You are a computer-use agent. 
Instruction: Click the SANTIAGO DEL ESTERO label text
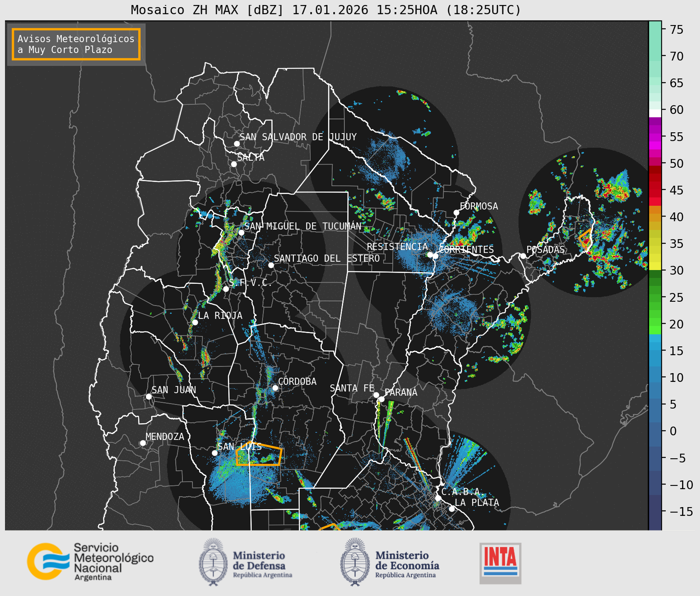(x=327, y=258)
